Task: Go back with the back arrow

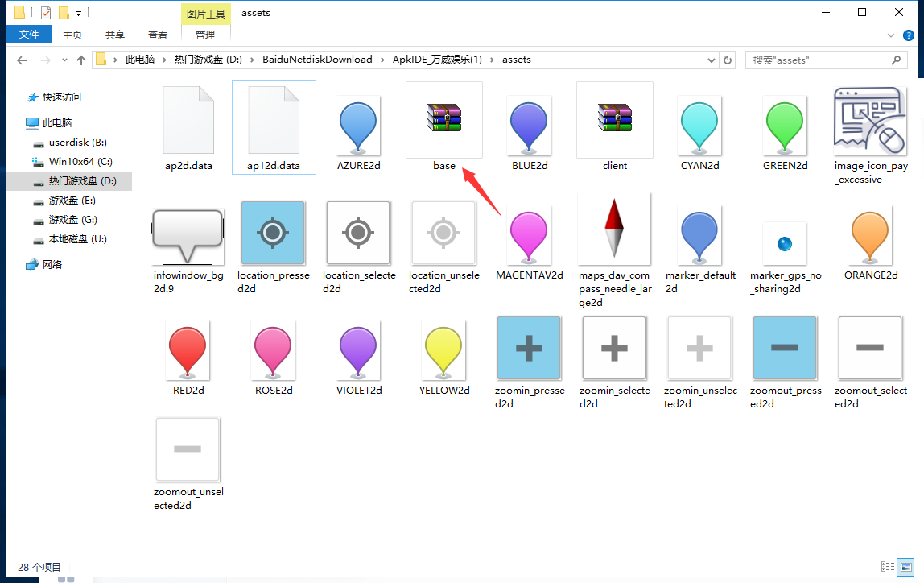Action: tap(22, 60)
